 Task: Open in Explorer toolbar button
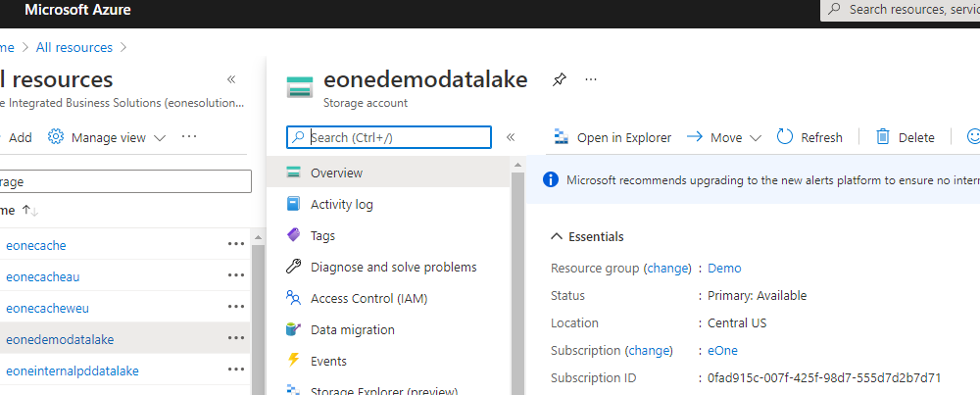tap(612, 137)
